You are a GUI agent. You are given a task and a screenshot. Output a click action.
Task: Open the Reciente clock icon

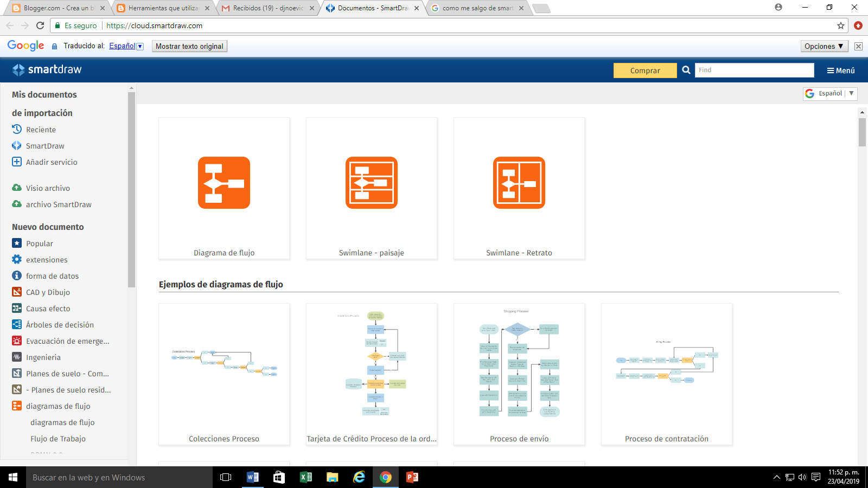(x=17, y=129)
